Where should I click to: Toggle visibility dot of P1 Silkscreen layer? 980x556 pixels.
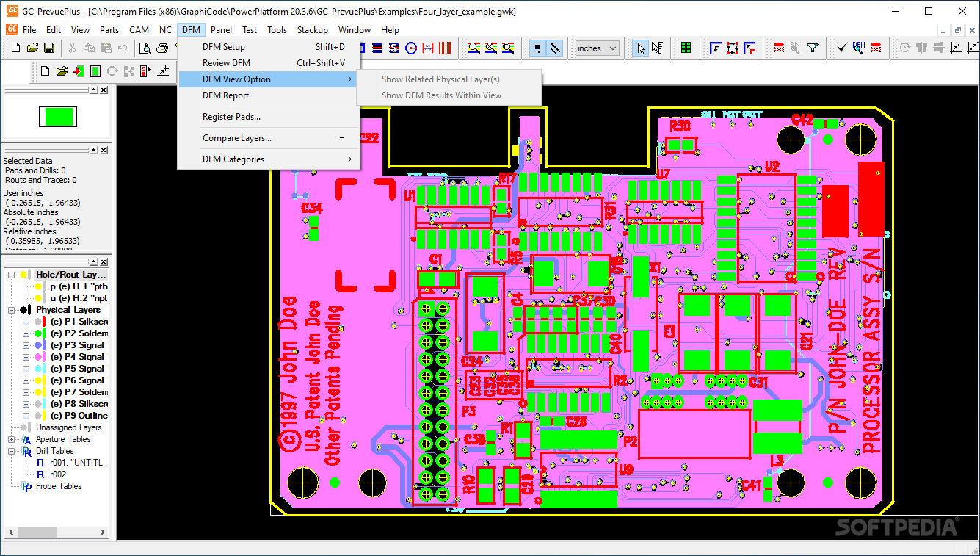37,322
